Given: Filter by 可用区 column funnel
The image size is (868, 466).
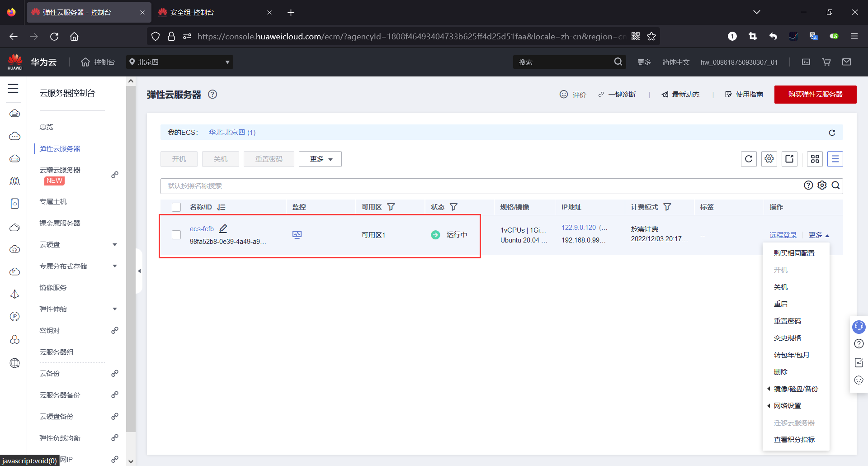Looking at the screenshot, I should click(391, 207).
